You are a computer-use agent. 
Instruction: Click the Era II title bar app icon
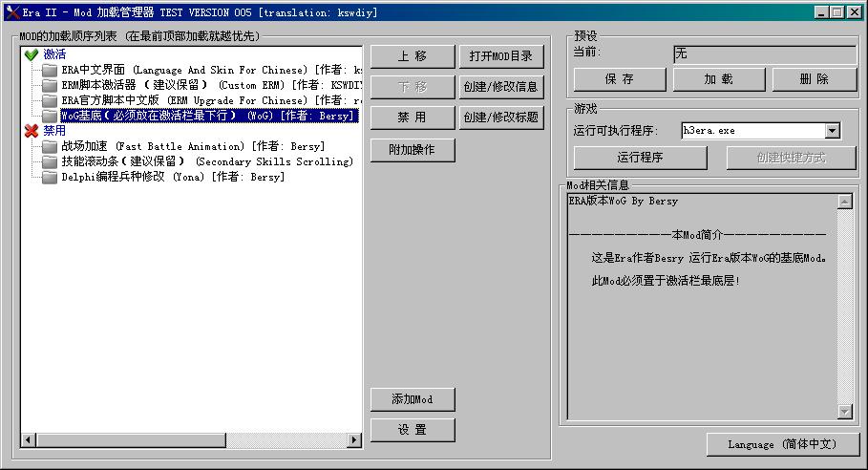[11, 11]
